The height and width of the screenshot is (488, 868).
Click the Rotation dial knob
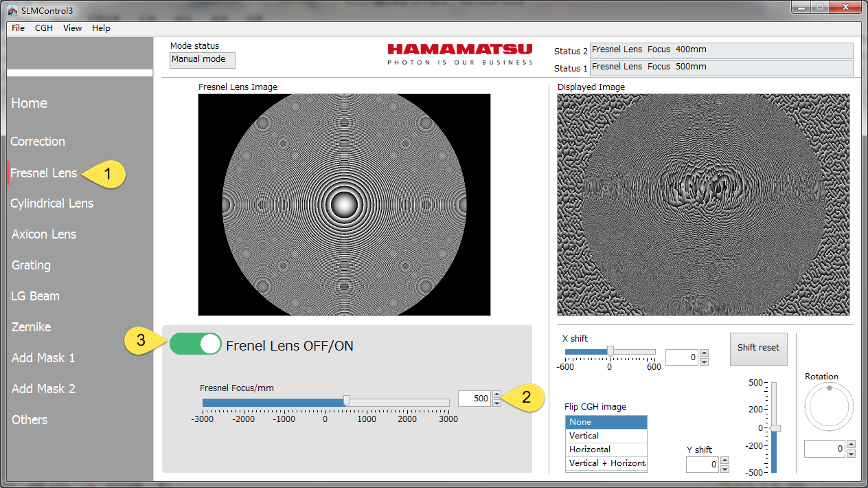[x=829, y=388]
